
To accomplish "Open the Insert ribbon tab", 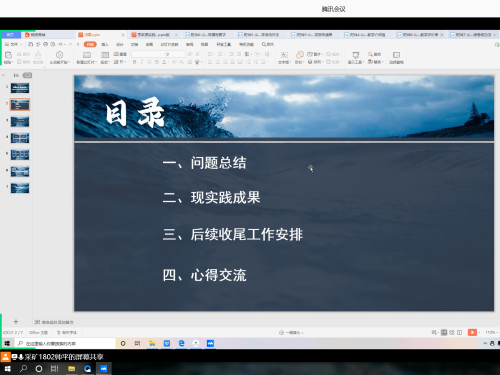I will click(x=105, y=44).
